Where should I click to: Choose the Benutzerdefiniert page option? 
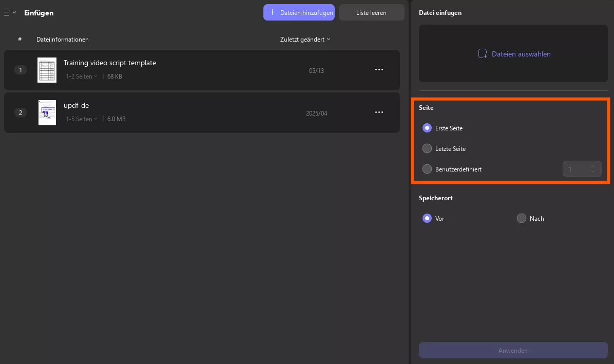pos(427,169)
